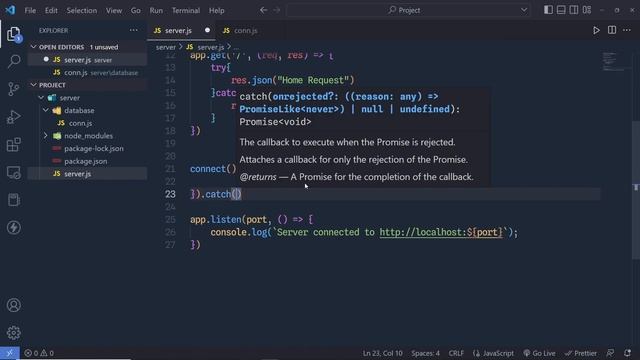The image size is (640, 360).
Task: Change end of line CRLF
Action: pos(456,353)
